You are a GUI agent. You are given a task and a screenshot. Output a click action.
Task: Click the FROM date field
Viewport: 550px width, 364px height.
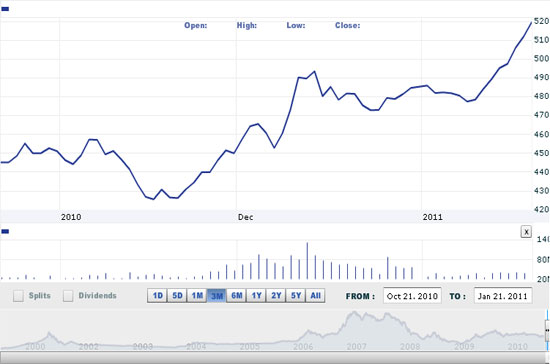[x=412, y=296]
